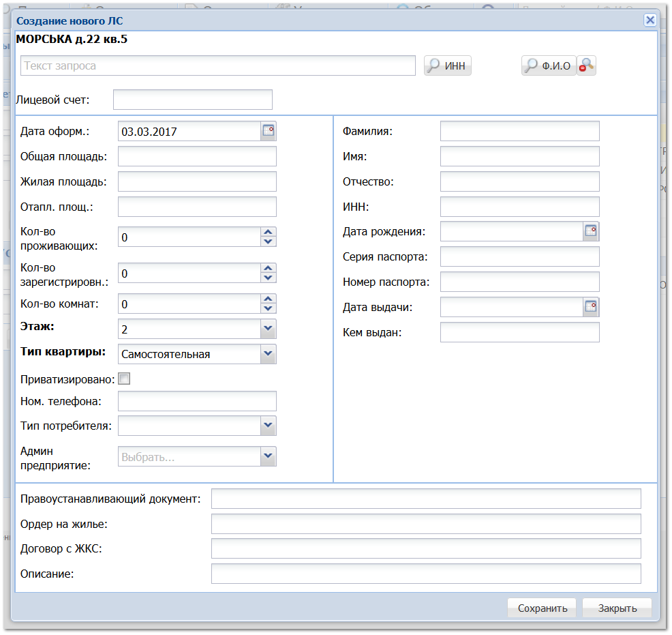This screenshot has height=635, width=672.
Task: Focus the Отчество field
Action: [520, 181]
